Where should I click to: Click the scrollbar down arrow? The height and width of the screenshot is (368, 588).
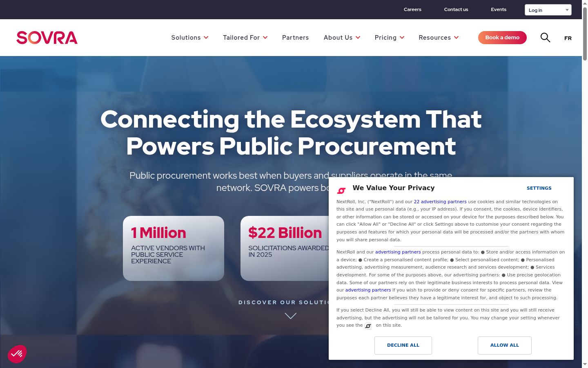585,364
